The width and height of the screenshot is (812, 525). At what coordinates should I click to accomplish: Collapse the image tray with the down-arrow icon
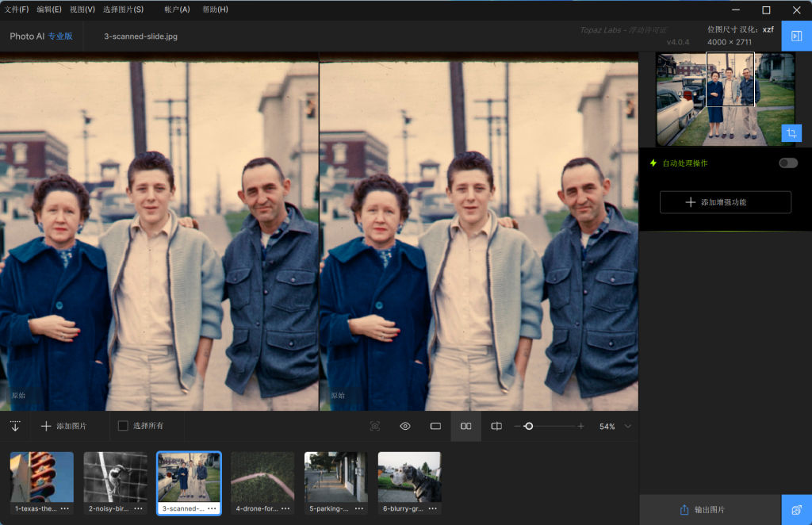(x=15, y=426)
